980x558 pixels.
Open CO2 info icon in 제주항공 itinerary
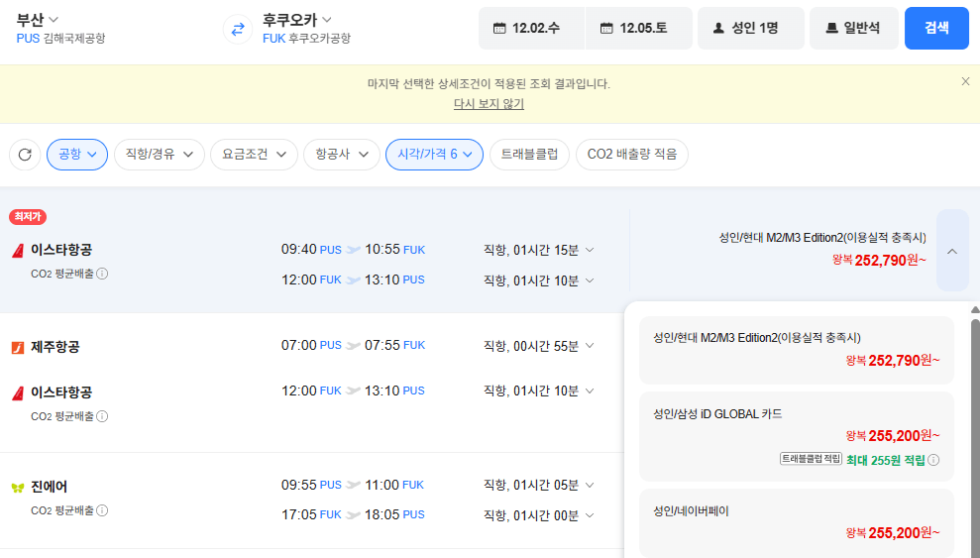(x=102, y=416)
